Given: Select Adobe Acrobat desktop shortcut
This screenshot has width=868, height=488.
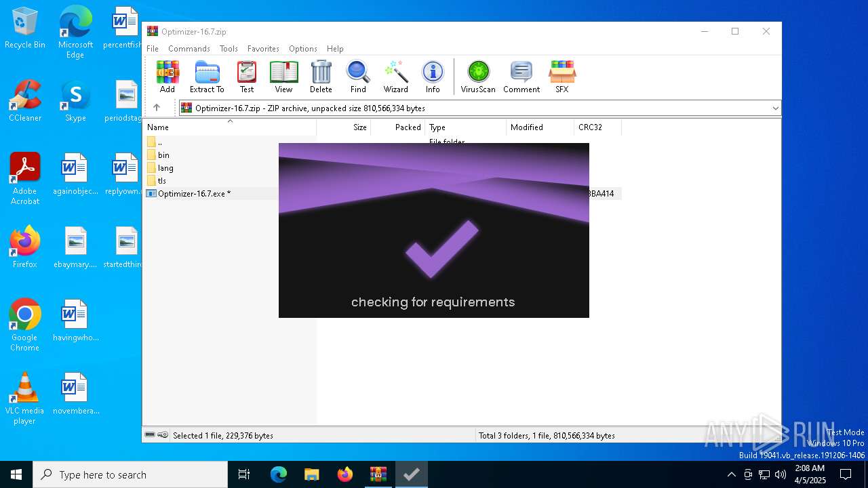Looking at the screenshot, I should tap(25, 179).
